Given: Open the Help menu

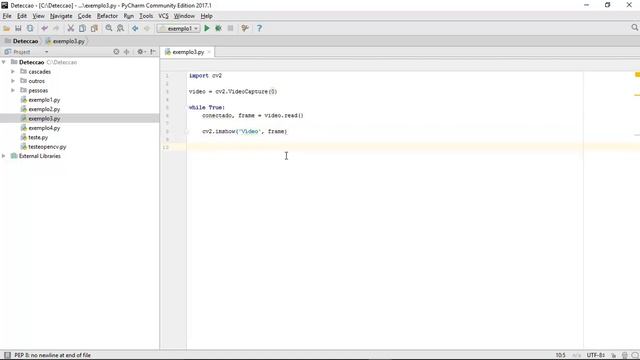Looking at the screenshot, I should pyautogui.click(x=207, y=16).
